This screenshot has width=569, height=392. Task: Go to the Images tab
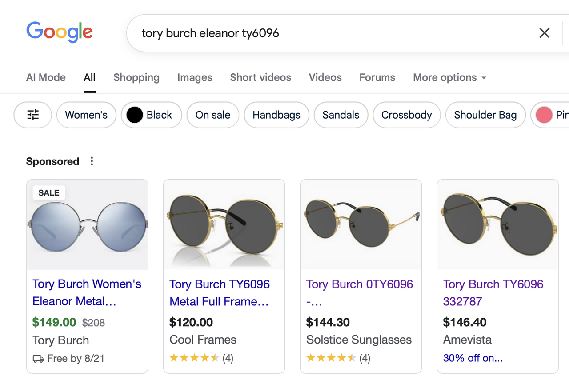click(195, 77)
